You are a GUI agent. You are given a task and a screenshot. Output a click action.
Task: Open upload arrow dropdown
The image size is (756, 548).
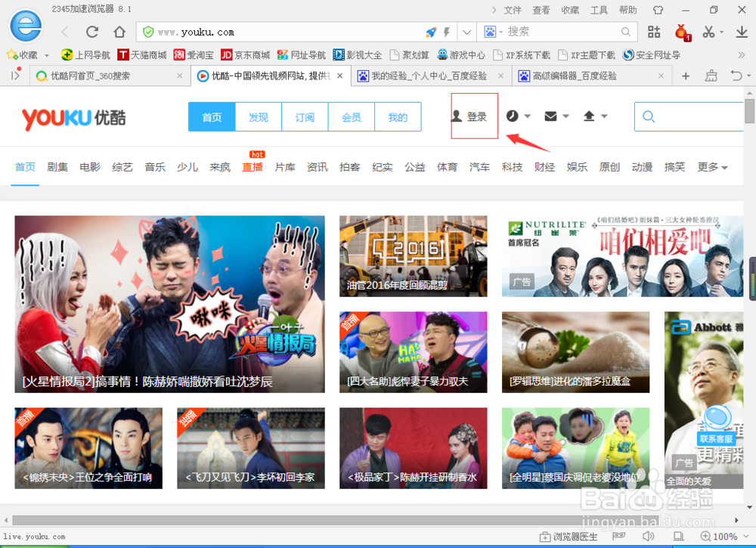click(x=595, y=116)
